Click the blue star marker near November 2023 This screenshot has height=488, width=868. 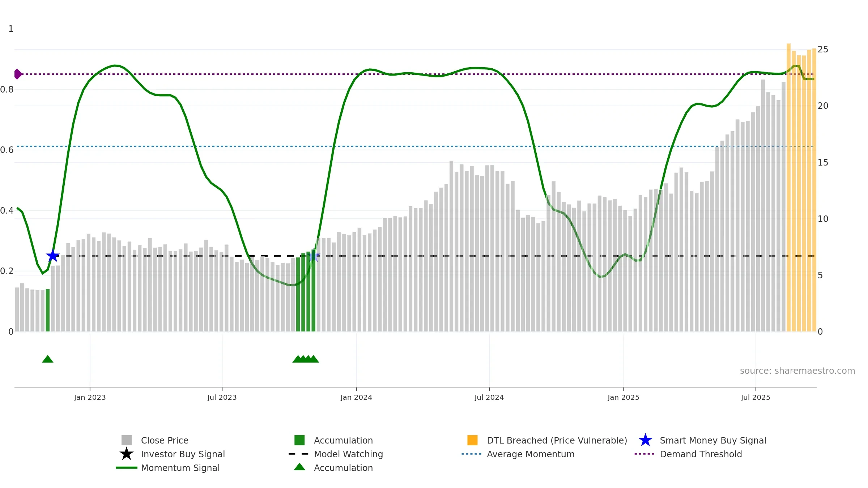click(314, 256)
